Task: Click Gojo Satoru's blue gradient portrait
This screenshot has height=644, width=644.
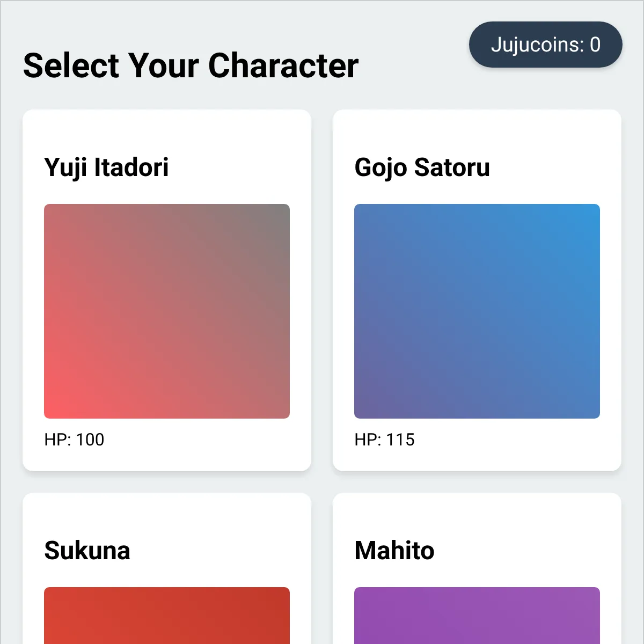Action: click(x=477, y=311)
